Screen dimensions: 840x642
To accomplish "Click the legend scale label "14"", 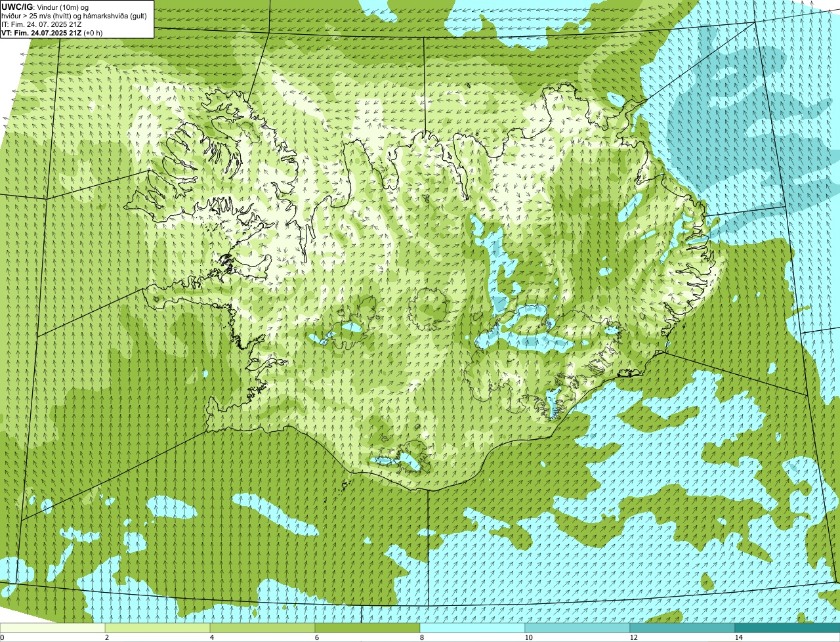I will coord(738,637).
